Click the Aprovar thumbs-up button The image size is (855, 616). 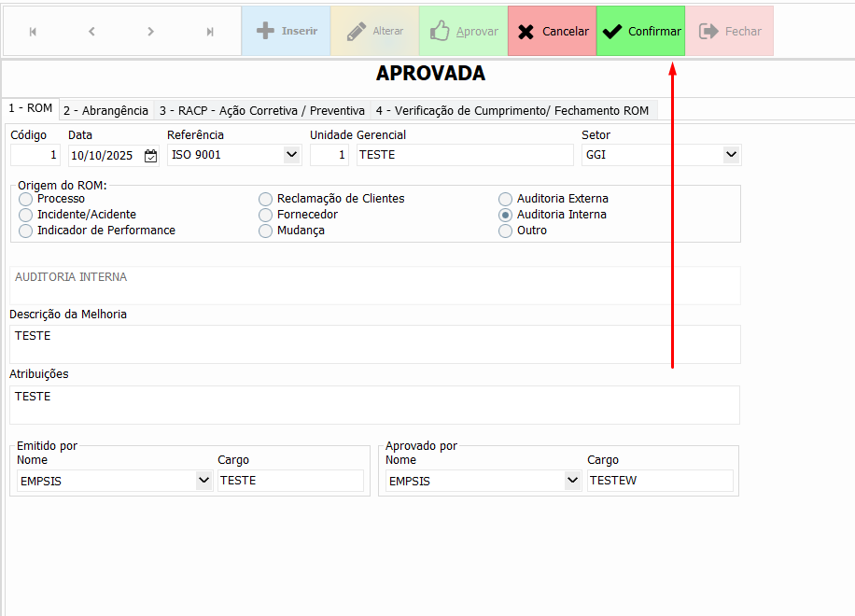click(463, 32)
